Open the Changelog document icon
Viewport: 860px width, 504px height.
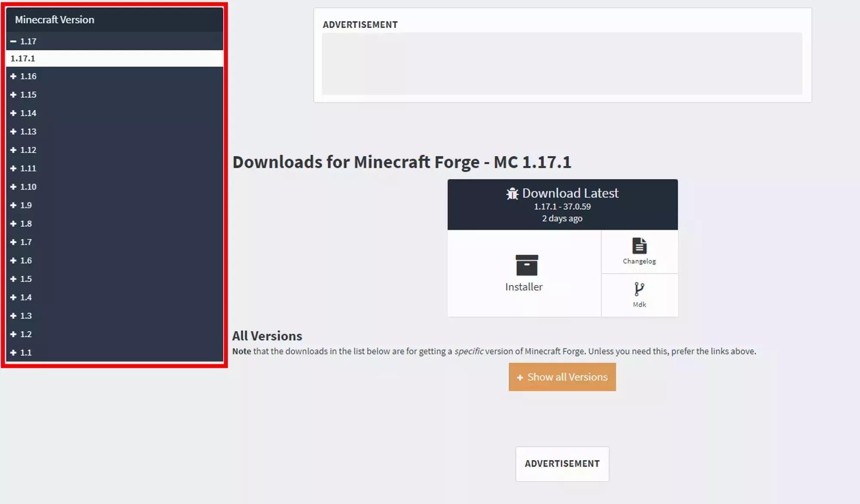point(639,246)
